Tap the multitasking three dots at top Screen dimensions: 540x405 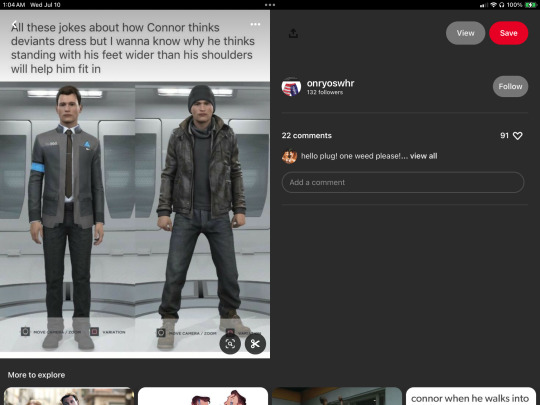(x=270, y=5)
